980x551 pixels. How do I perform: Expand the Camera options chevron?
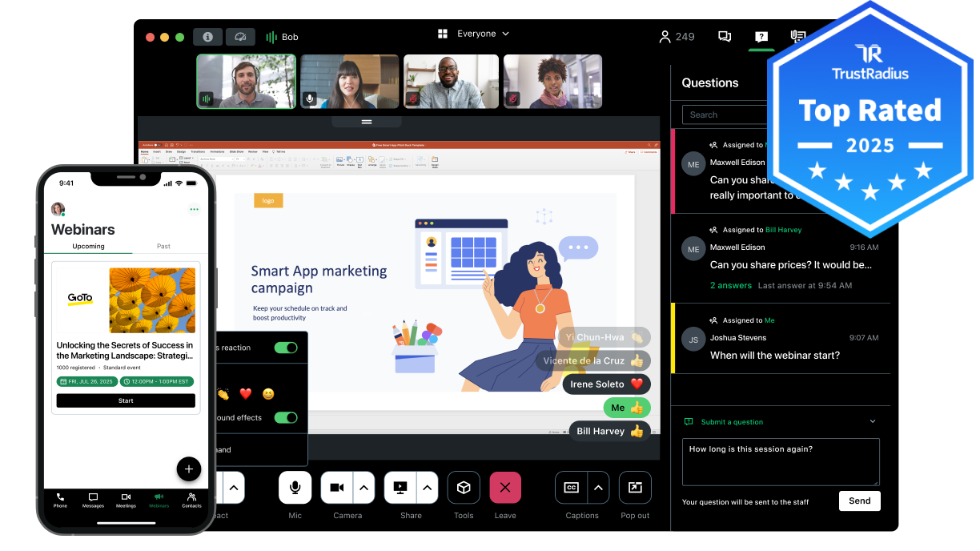click(x=364, y=487)
